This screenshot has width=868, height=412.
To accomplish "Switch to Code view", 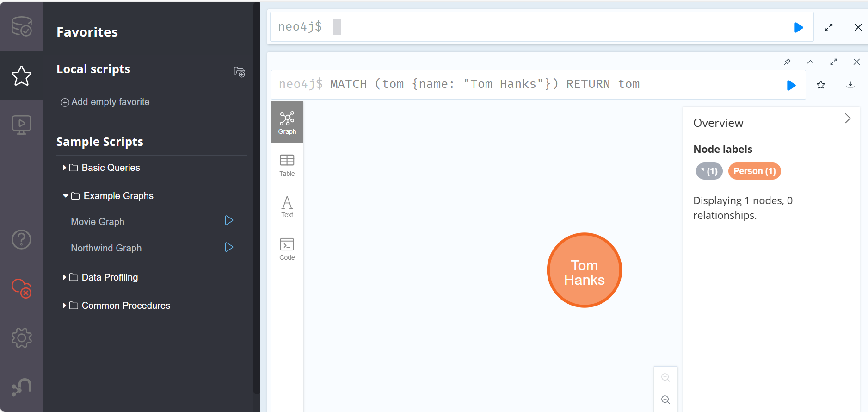I will pyautogui.click(x=287, y=249).
